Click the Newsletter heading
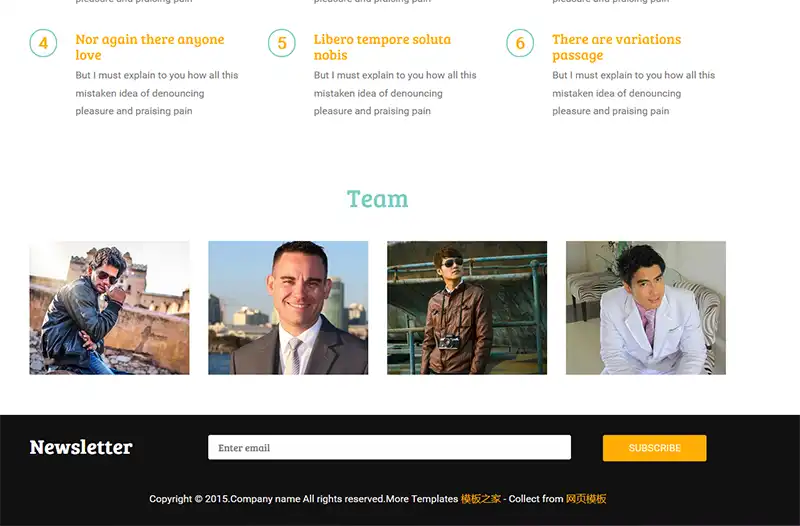 (x=81, y=447)
